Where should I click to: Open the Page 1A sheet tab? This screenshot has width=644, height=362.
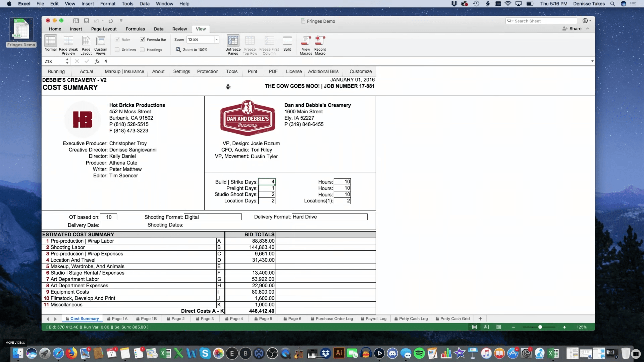(x=118, y=319)
